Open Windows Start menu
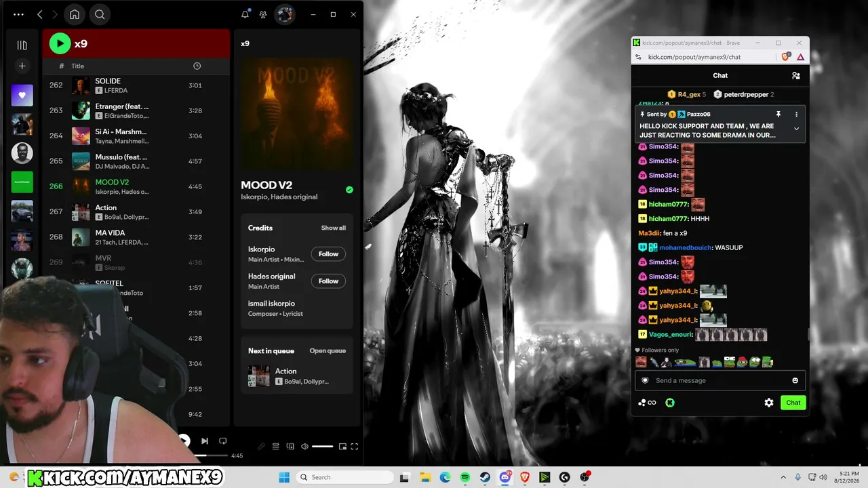868x488 pixels. (284, 477)
